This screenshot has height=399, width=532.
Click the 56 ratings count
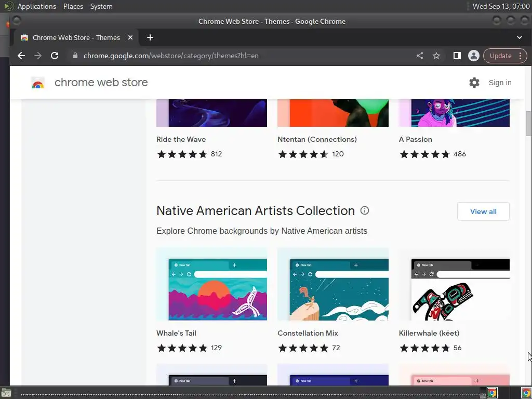coord(457,348)
